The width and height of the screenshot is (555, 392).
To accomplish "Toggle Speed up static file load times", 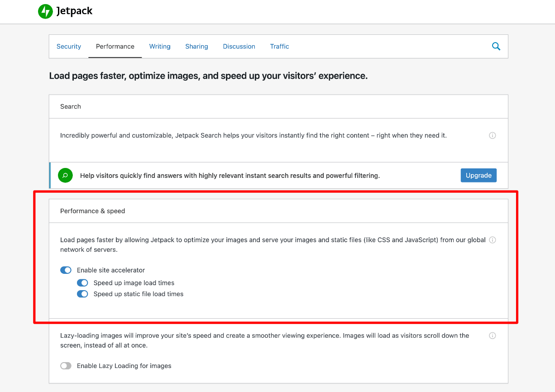I will click(x=82, y=294).
